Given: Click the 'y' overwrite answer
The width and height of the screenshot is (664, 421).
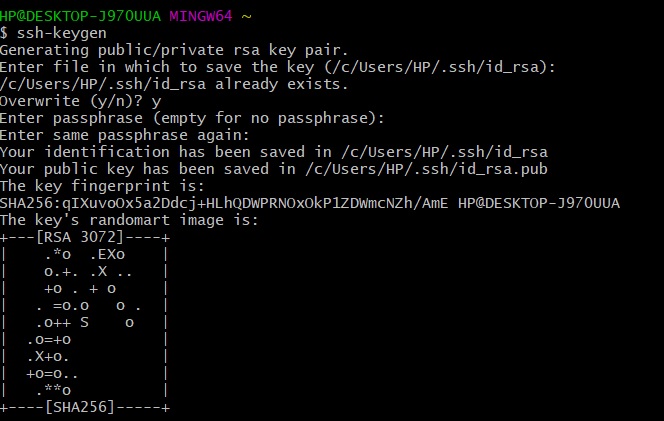Looking at the screenshot, I should tap(156, 102).
